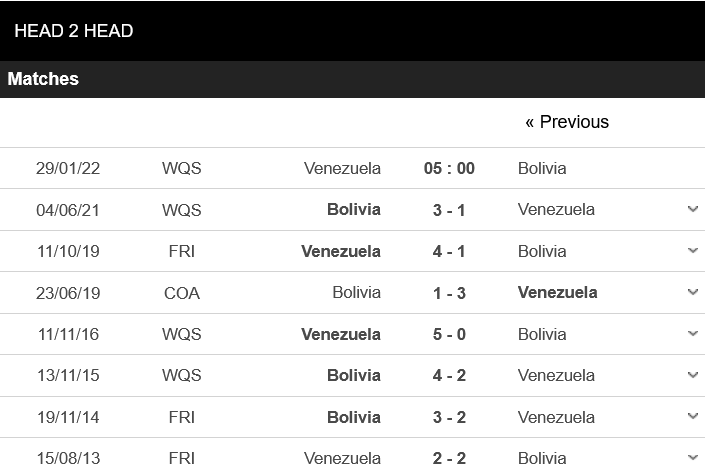Click the 5 - 0 score on 11/11/16
The width and height of the screenshot is (705, 476).
(449, 334)
